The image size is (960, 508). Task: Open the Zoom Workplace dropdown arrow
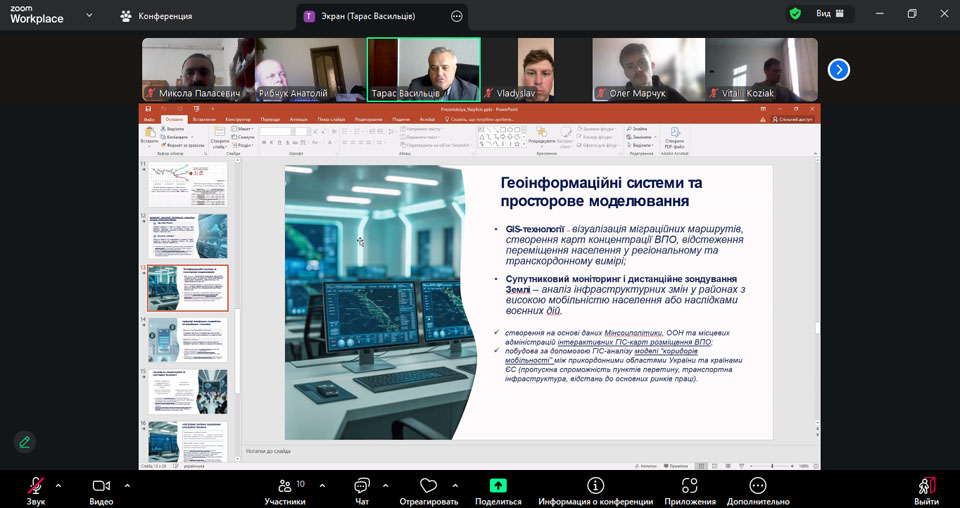click(x=89, y=16)
